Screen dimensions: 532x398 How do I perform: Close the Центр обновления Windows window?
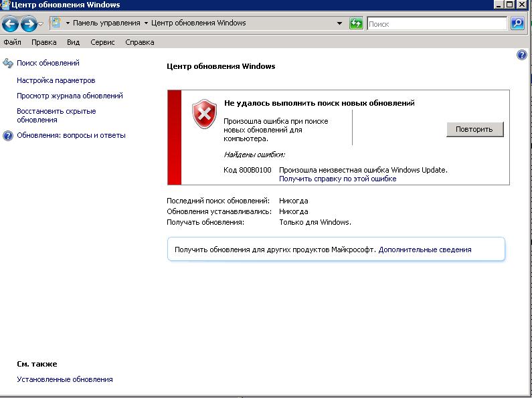pos(522,5)
